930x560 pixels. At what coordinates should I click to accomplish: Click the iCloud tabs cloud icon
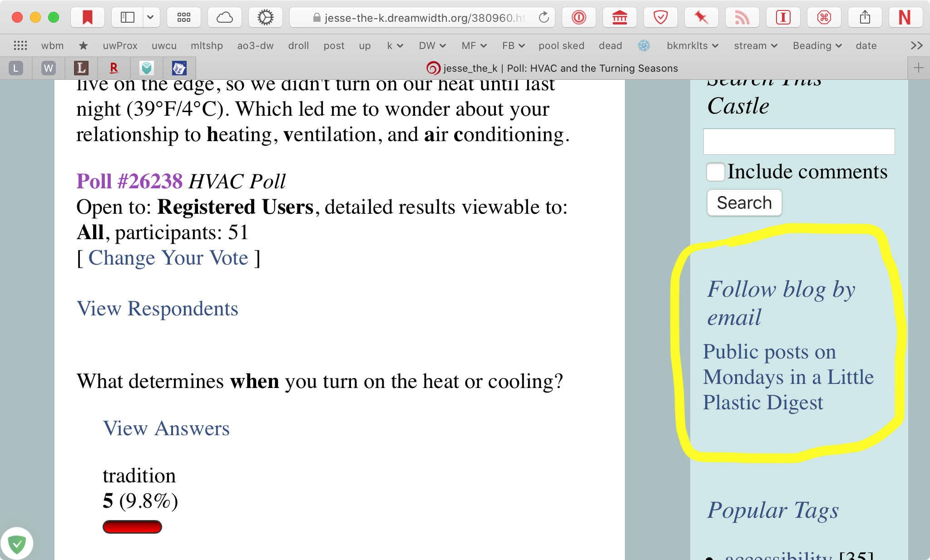tap(224, 18)
